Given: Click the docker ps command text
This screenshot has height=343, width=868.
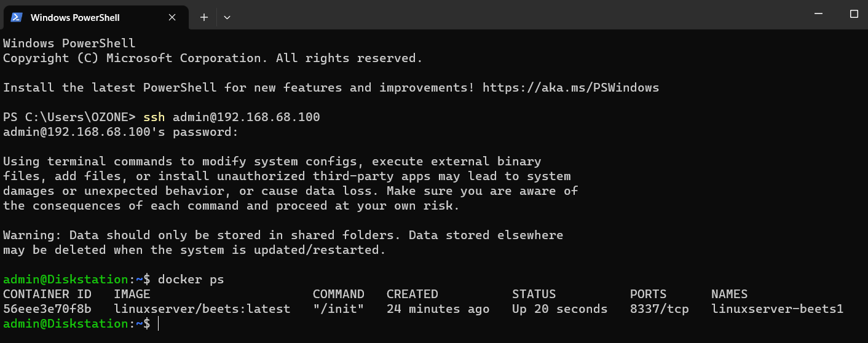Looking at the screenshot, I should pos(191,279).
